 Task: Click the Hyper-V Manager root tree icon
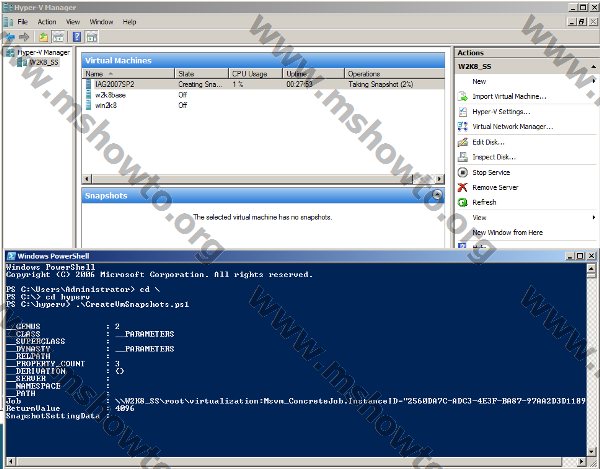pos(10,53)
